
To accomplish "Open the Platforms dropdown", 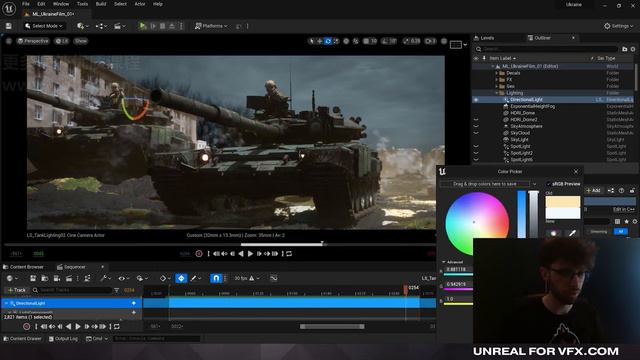I will coord(211,26).
